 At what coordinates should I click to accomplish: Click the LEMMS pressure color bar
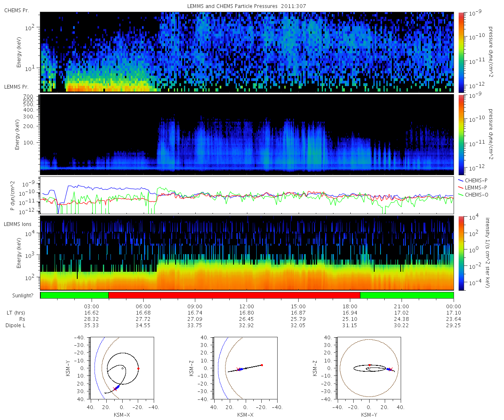461,134
